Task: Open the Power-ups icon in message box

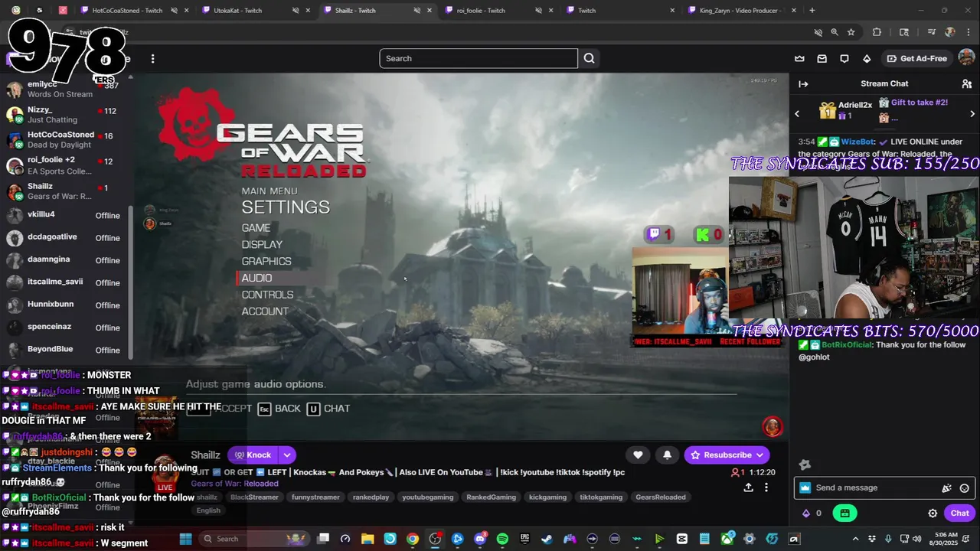Action: pyautogui.click(x=946, y=487)
